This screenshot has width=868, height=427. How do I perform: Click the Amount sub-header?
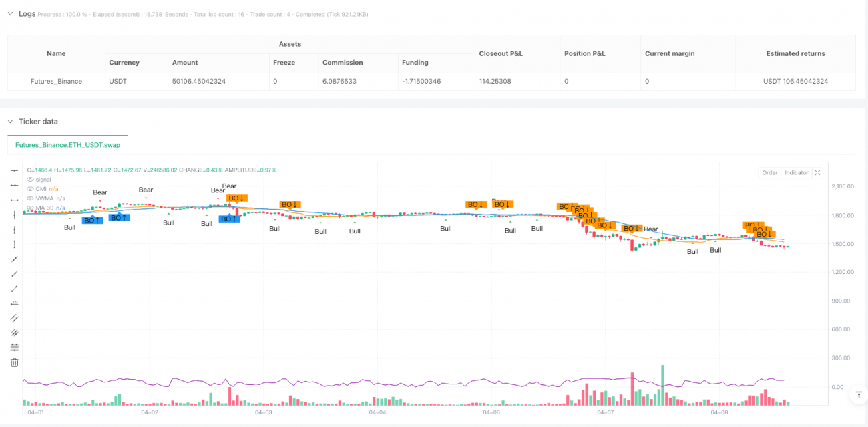185,63
